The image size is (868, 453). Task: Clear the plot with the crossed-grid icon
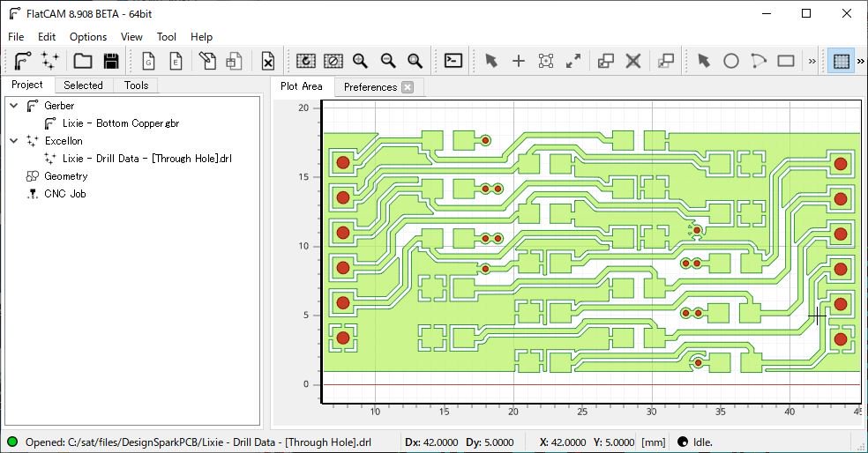tap(333, 61)
